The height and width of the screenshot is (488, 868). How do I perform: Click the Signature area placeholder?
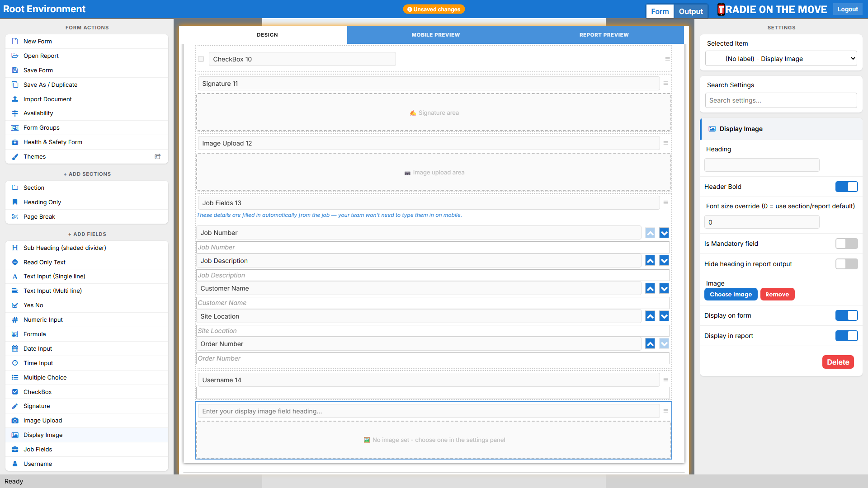tap(434, 113)
